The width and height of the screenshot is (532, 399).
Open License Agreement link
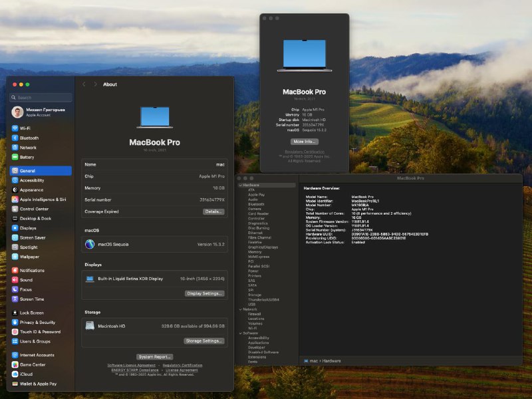coord(182,370)
